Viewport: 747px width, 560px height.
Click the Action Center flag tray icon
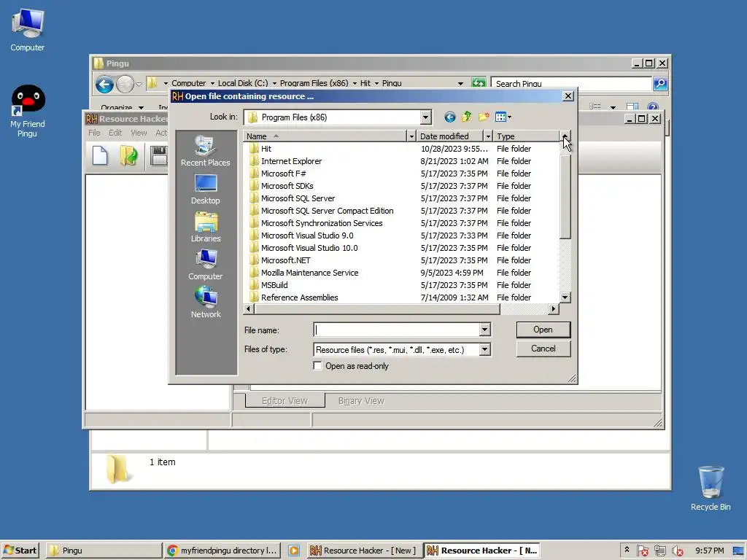pyautogui.click(x=642, y=551)
